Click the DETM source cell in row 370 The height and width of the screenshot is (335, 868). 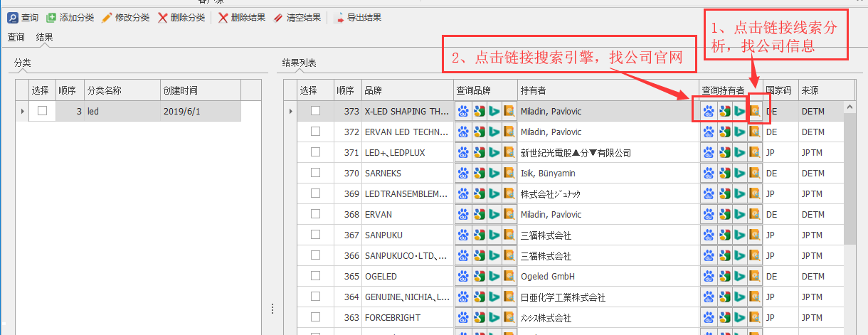pyautogui.click(x=821, y=173)
